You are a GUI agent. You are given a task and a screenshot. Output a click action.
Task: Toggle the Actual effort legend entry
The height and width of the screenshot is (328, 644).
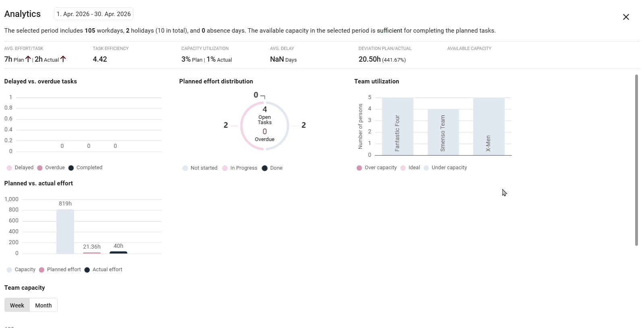click(x=104, y=270)
